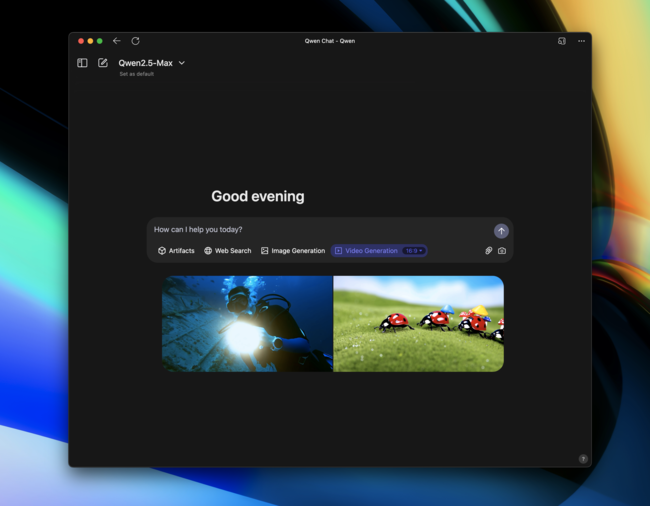Enable Web Search mode

pos(228,251)
